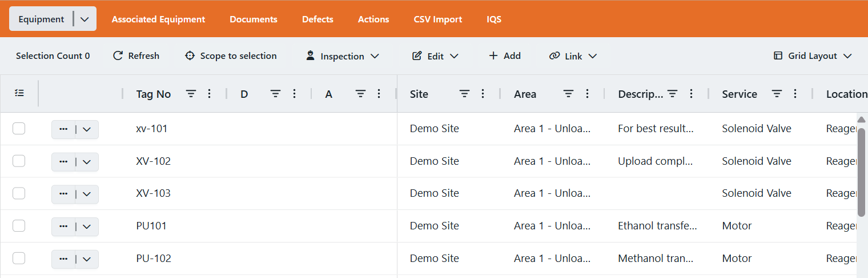Click the ellipsis button on PU-102 row
The image size is (868, 278).
click(x=63, y=259)
